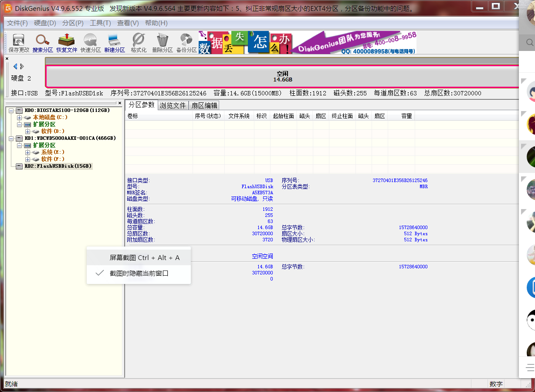Click the 附加扇区数 value 3720
Viewport: 535px width, 392px height.
267,240
